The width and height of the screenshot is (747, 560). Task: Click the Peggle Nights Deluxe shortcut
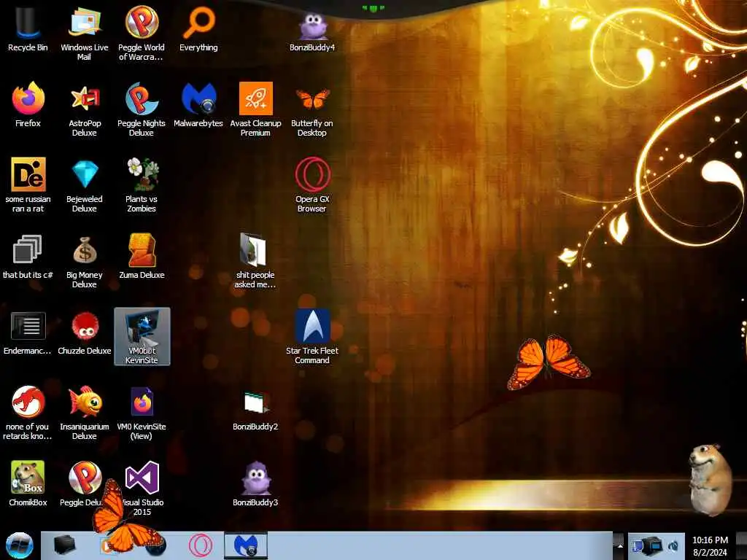pos(142,109)
